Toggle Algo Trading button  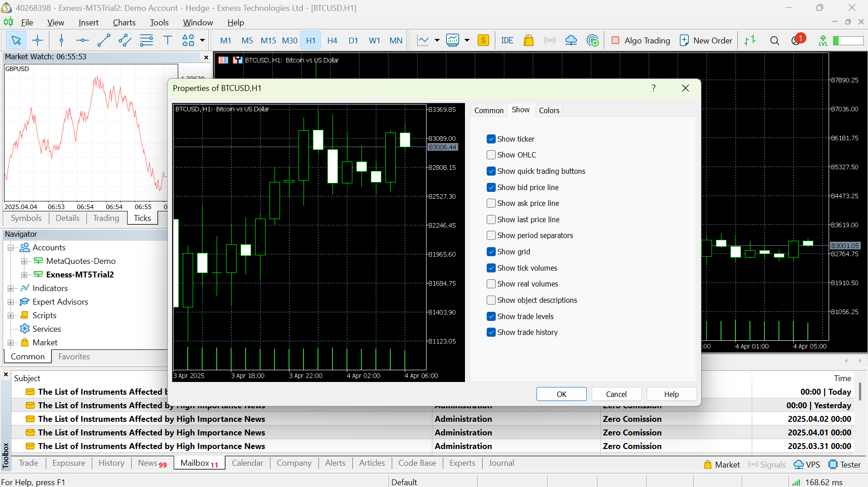(640, 41)
